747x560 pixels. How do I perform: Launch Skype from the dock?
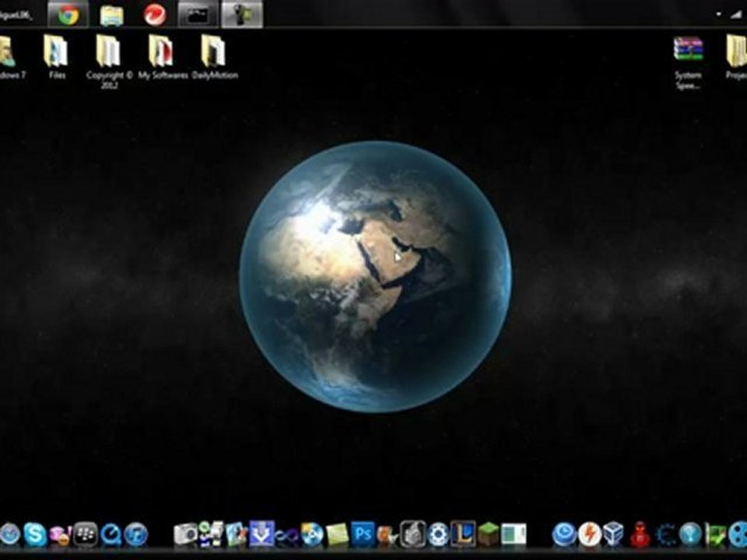(35, 534)
